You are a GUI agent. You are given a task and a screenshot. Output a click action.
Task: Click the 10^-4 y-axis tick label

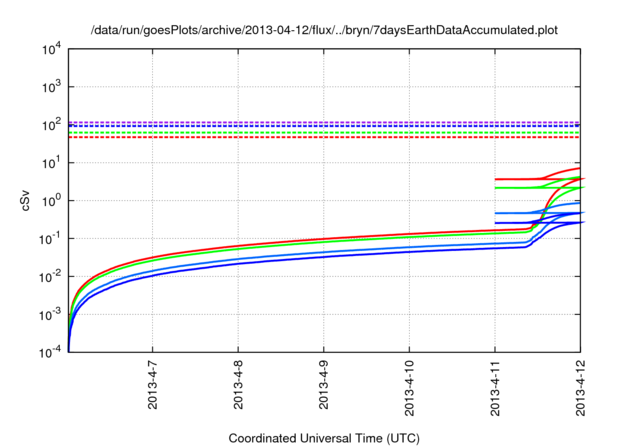(51, 353)
